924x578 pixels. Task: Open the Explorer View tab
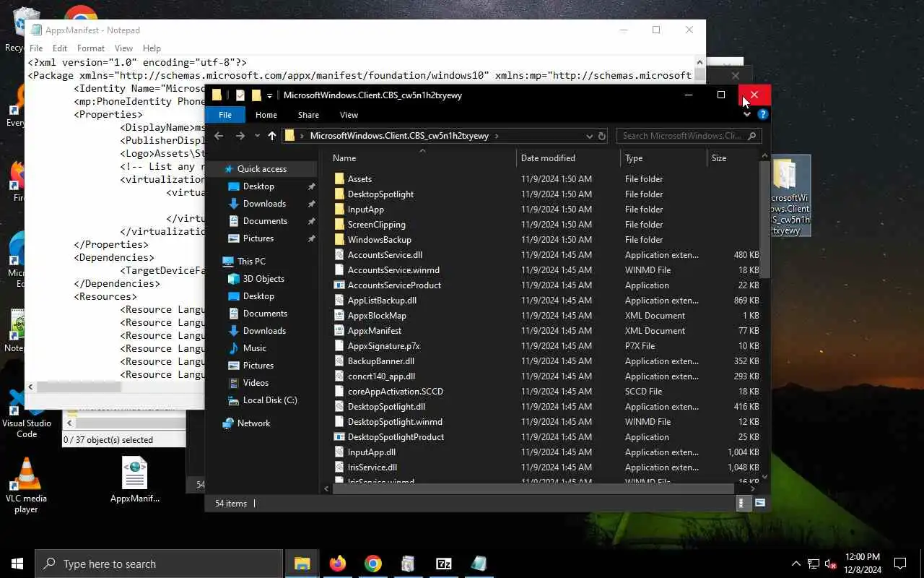click(x=349, y=115)
